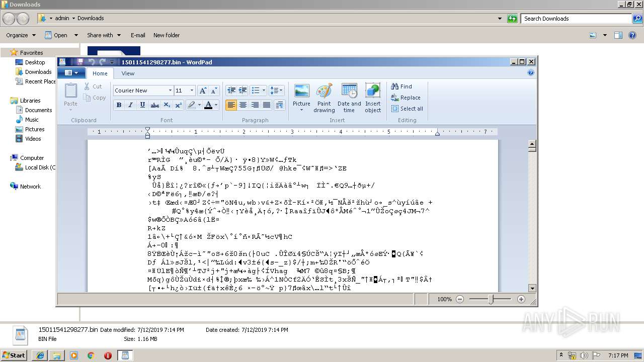
Task: Open Internet Explorer from taskbar
Action: coord(40,355)
